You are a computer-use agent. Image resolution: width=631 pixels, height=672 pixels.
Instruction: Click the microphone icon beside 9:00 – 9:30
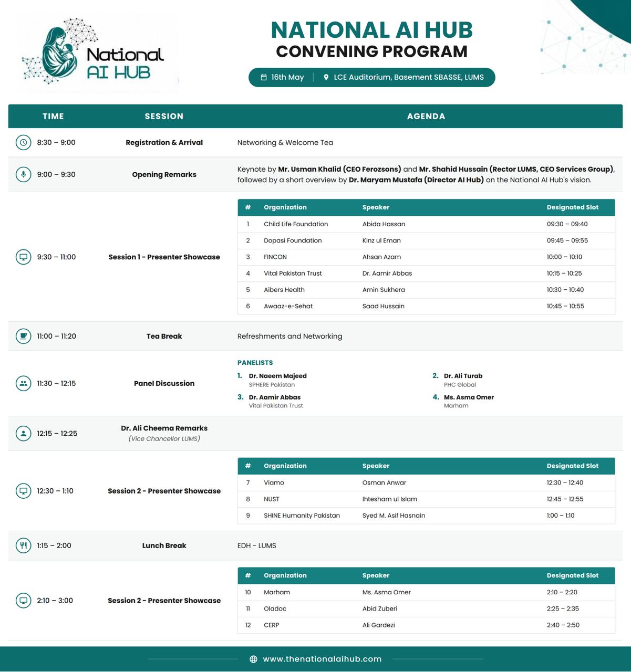click(x=23, y=174)
